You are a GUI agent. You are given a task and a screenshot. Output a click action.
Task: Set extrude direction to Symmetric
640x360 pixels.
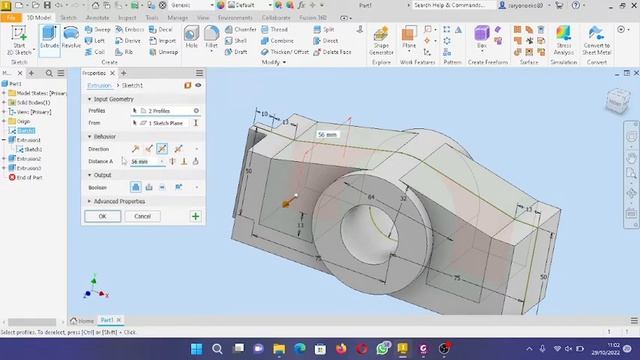162,149
